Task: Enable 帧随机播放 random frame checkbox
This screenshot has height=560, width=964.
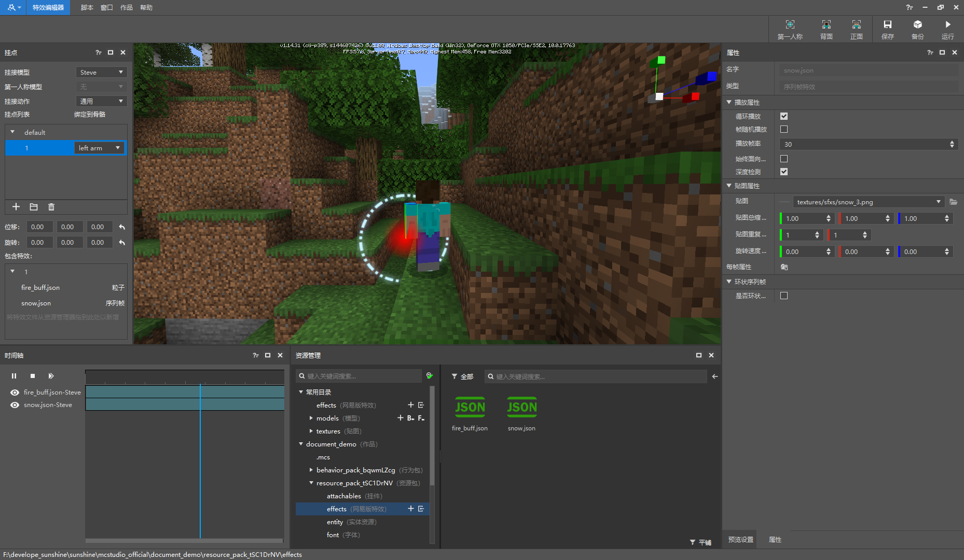Action: pos(784,129)
